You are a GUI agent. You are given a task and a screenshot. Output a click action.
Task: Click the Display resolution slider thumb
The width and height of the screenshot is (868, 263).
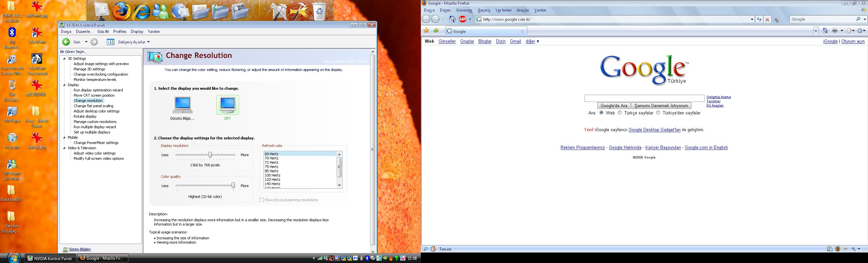pyautogui.click(x=210, y=155)
